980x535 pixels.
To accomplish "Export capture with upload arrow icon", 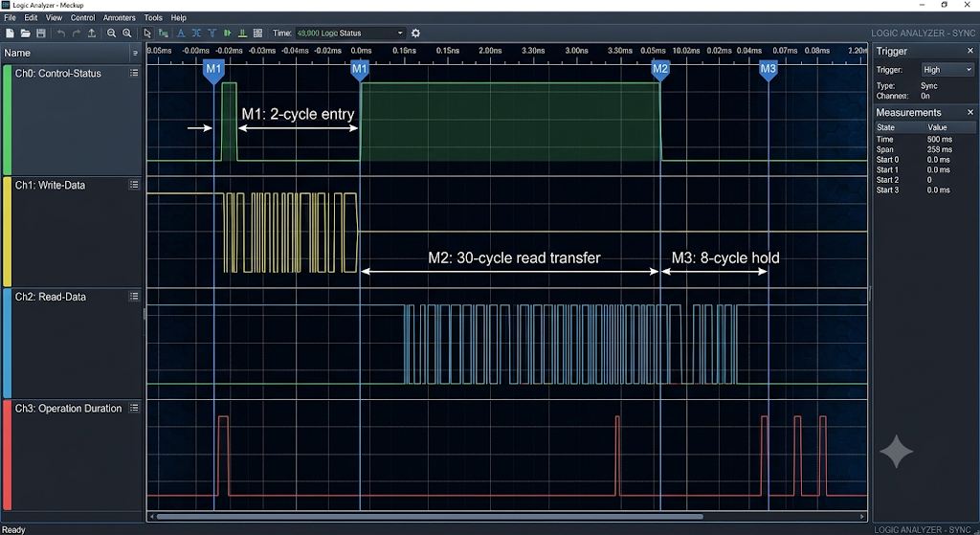I will coord(91,33).
